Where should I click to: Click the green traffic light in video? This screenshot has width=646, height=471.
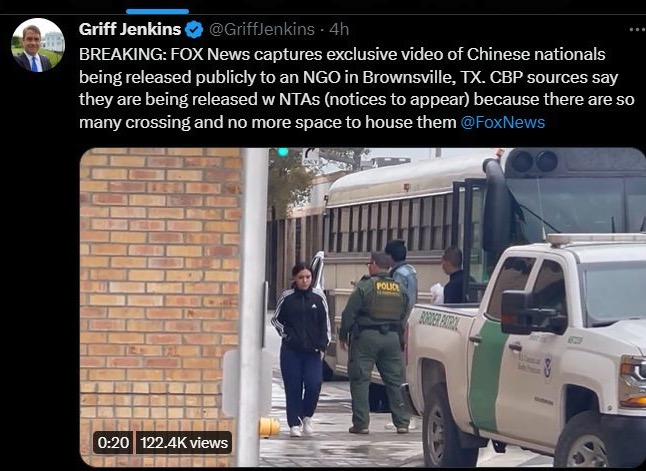[x=283, y=152]
